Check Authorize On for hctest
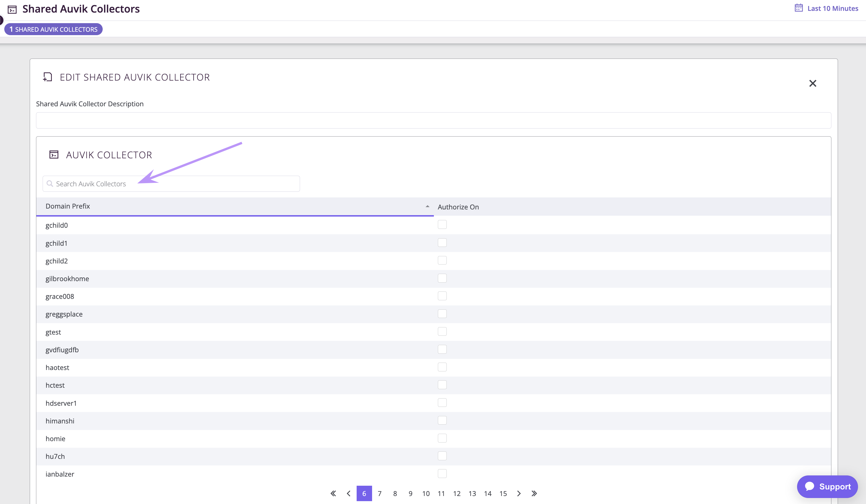The width and height of the screenshot is (866, 504). click(x=442, y=385)
